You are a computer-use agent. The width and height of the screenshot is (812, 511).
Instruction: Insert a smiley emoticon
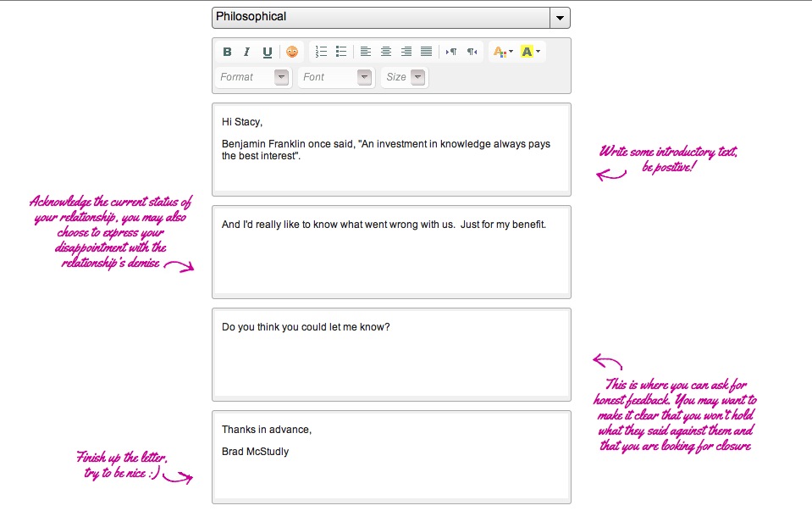292,52
